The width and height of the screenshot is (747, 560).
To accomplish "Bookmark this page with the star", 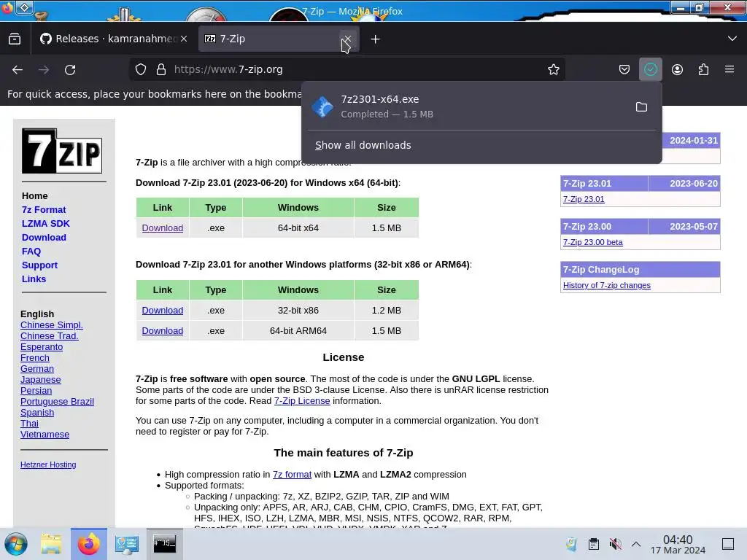I will coord(553,69).
